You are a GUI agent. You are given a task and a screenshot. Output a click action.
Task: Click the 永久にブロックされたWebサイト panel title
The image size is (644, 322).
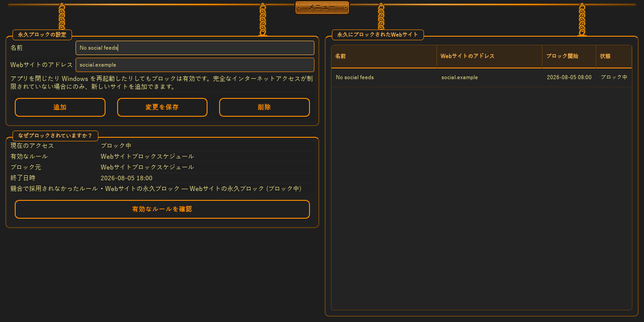[378, 35]
